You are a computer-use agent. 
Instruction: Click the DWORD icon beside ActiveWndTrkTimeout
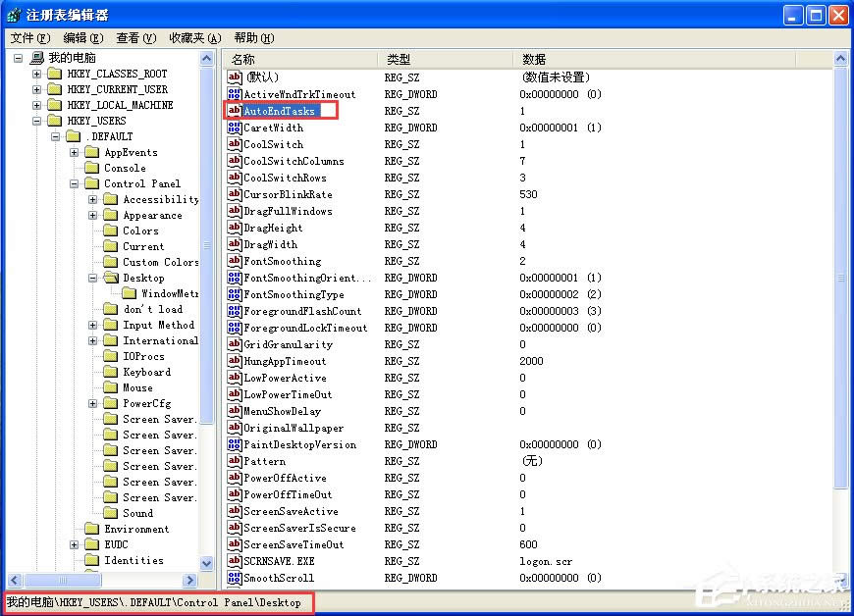click(x=235, y=94)
